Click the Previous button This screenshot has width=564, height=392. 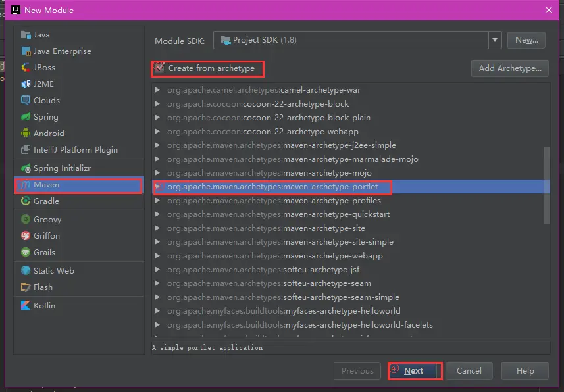(357, 371)
